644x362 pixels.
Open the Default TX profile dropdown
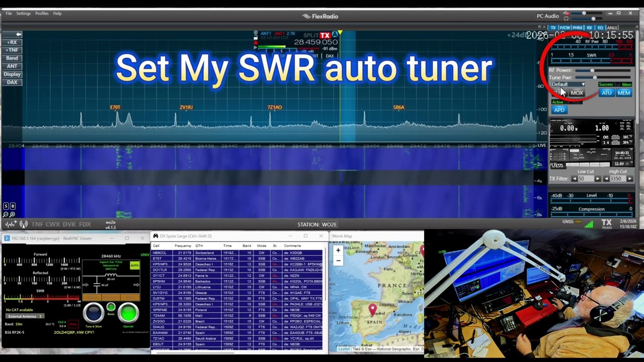568,84
